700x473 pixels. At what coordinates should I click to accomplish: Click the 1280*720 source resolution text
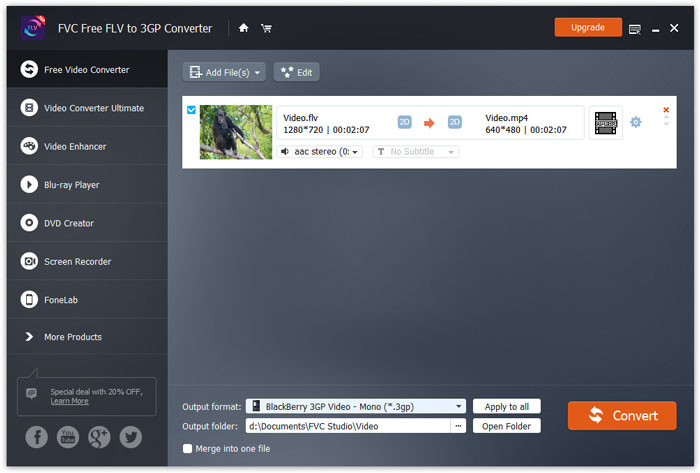pos(303,130)
